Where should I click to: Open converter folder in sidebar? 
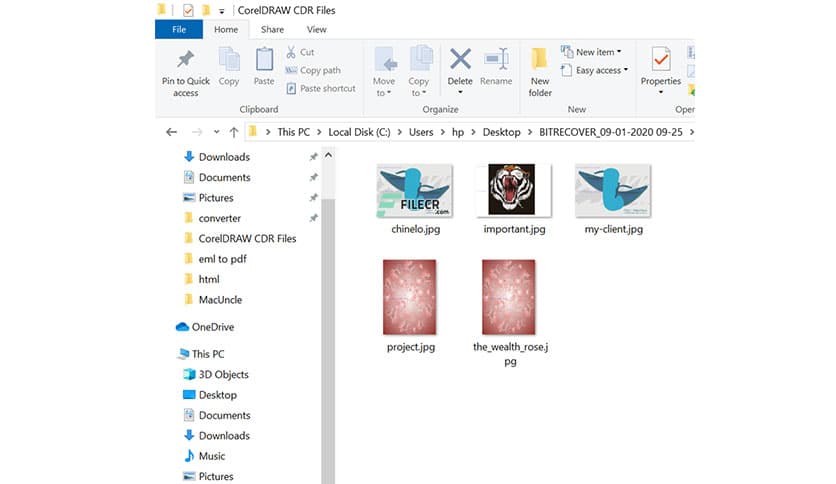(212, 218)
